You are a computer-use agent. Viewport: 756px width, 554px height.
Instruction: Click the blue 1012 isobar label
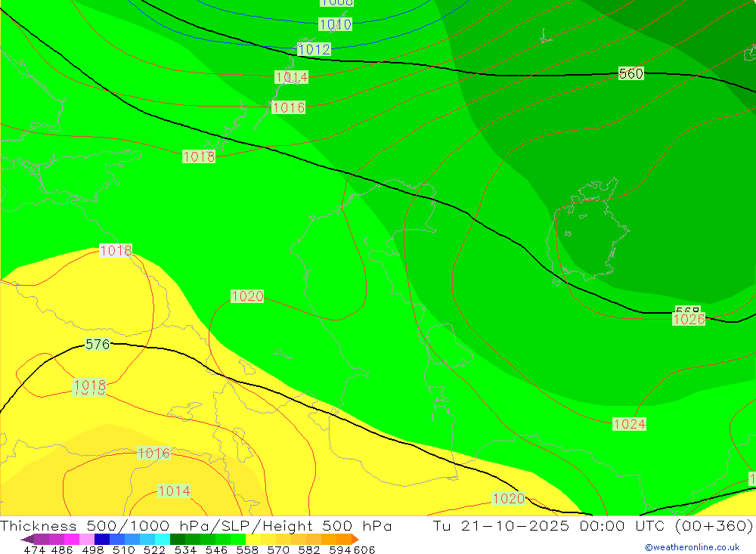pos(314,49)
